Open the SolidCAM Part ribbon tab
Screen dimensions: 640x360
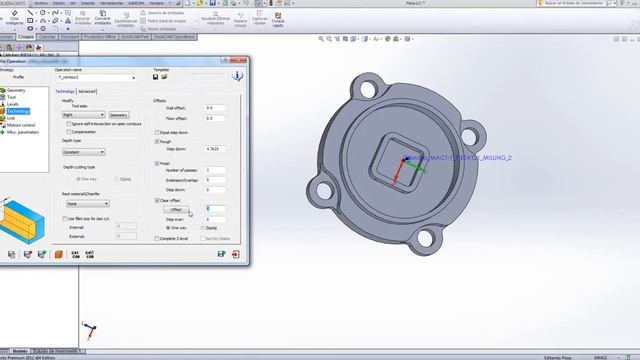point(135,37)
